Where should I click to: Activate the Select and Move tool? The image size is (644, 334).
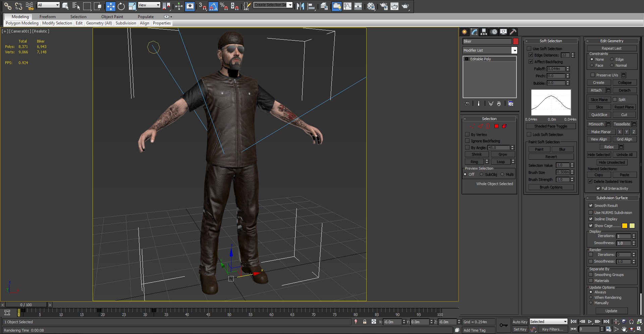click(110, 6)
